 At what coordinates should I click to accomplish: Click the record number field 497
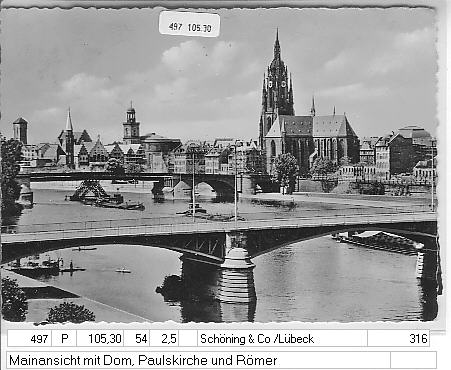click(x=30, y=339)
